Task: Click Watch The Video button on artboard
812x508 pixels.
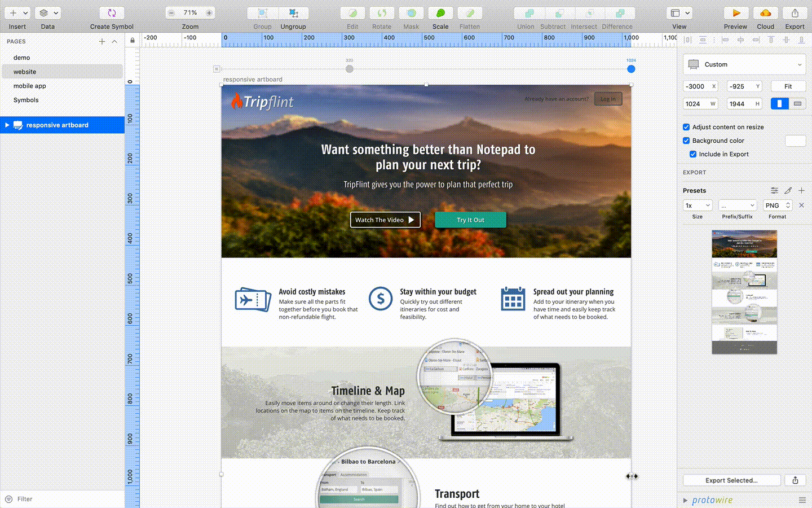Action: (x=385, y=220)
